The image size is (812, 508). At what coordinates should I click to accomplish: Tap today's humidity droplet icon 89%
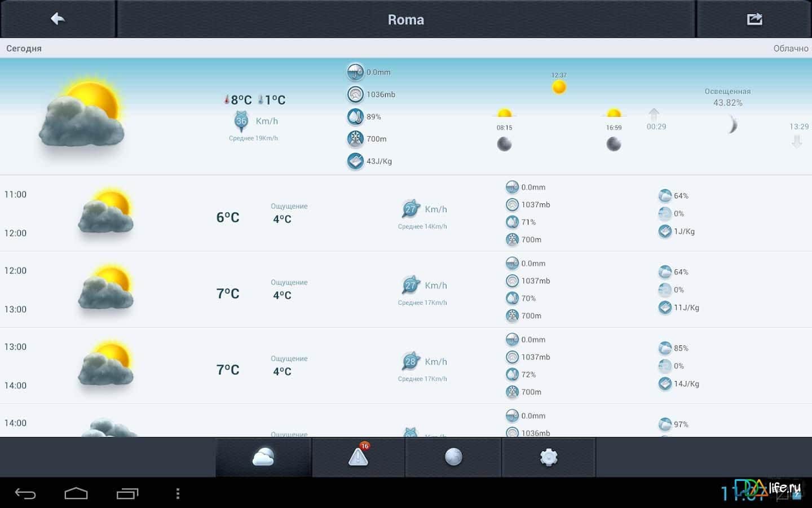point(355,117)
